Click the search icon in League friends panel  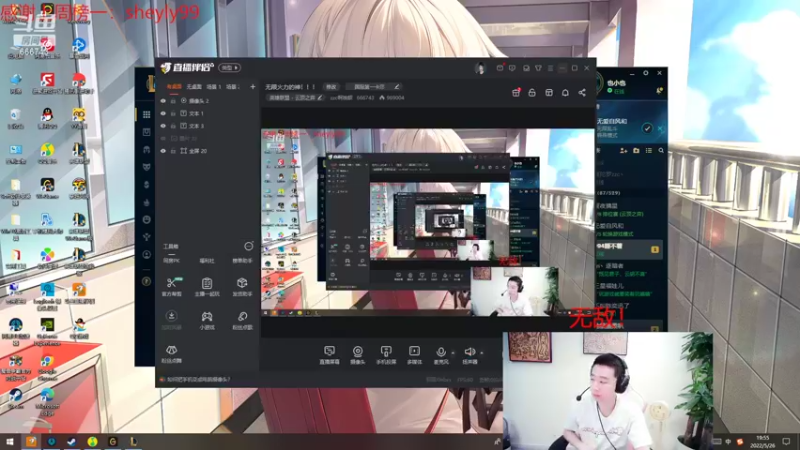click(x=661, y=151)
